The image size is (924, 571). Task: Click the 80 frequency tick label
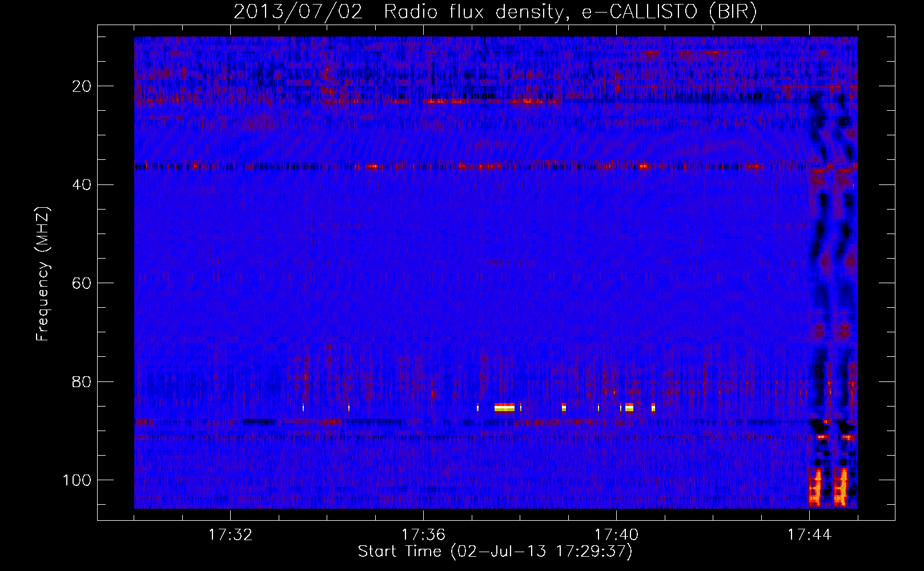point(82,381)
